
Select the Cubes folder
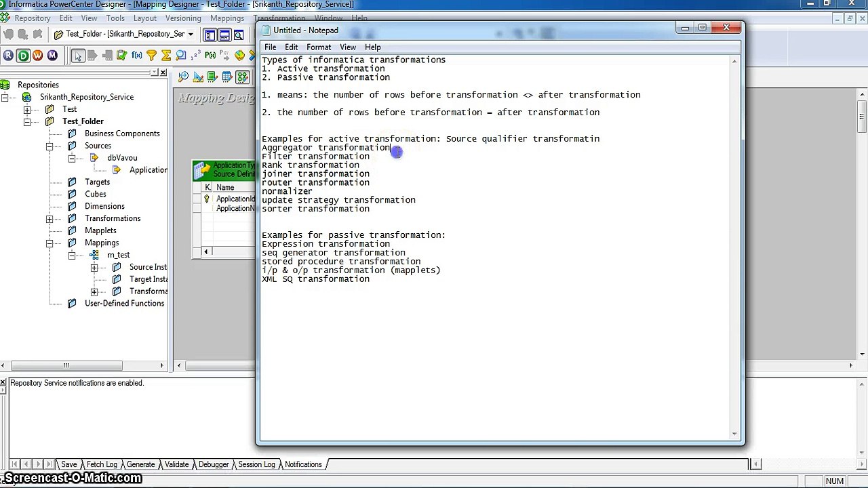[x=95, y=194]
